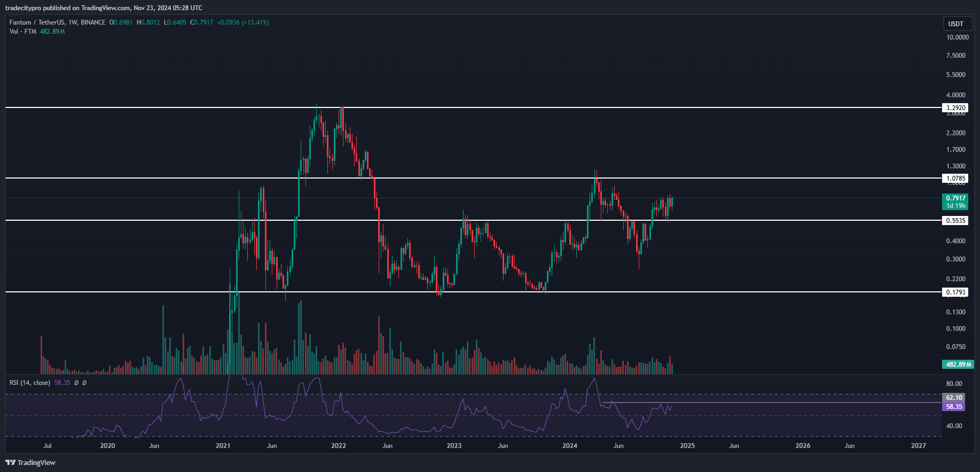980x472 pixels.
Task: Click the 2021 label on time axis
Action: 223,446
